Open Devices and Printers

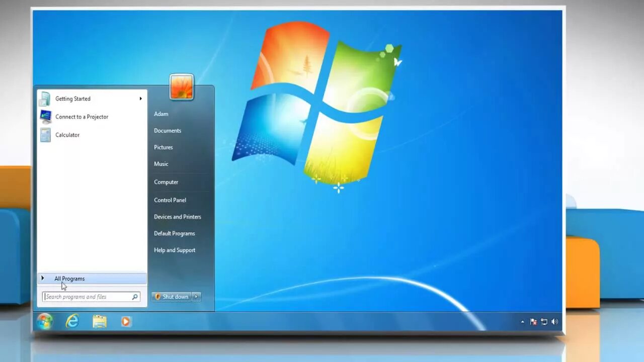178,217
